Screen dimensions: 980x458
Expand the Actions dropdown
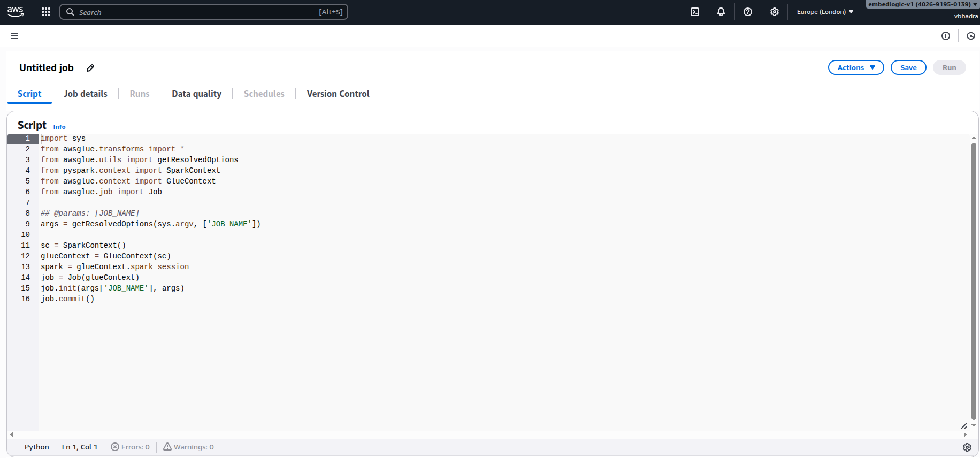point(856,67)
